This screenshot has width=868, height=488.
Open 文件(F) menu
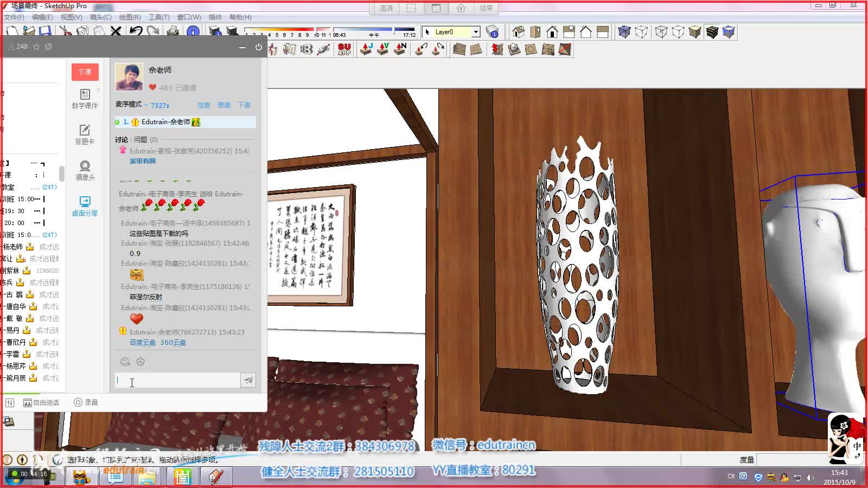pyautogui.click(x=14, y=17)
